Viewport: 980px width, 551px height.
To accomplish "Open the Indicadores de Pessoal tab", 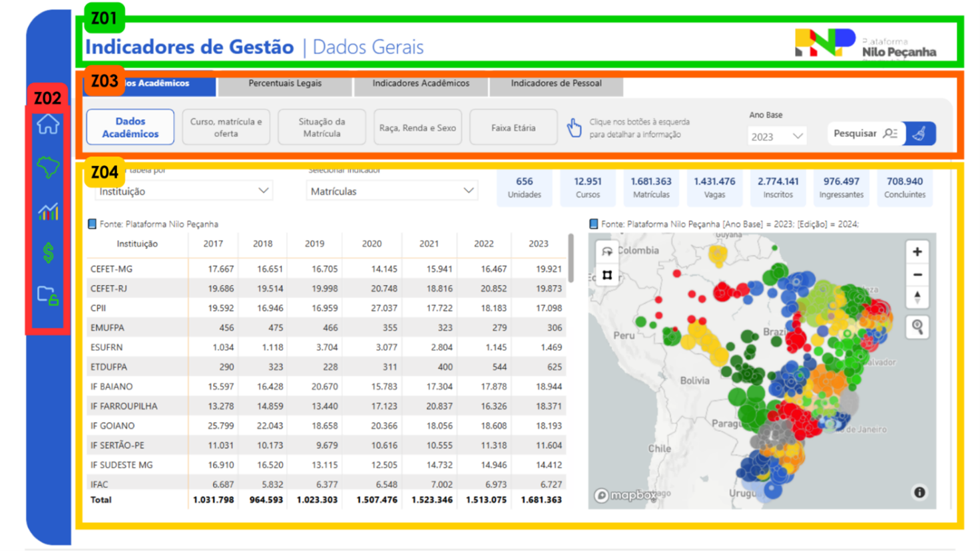I will (x=555, y=85).
